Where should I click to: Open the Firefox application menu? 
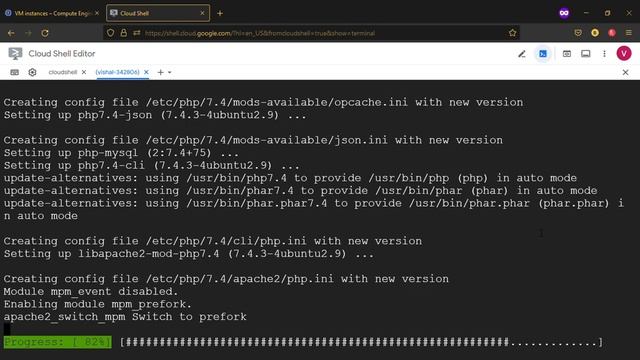pos(629,33)
